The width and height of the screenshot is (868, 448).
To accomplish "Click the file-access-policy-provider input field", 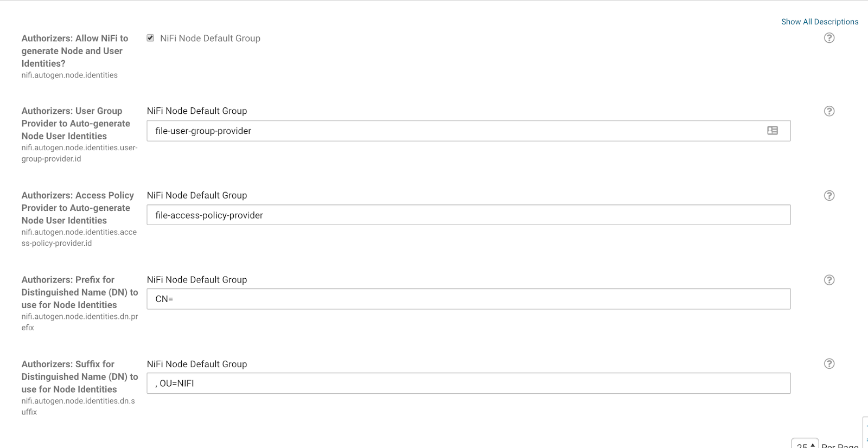I will coord(468,215).
